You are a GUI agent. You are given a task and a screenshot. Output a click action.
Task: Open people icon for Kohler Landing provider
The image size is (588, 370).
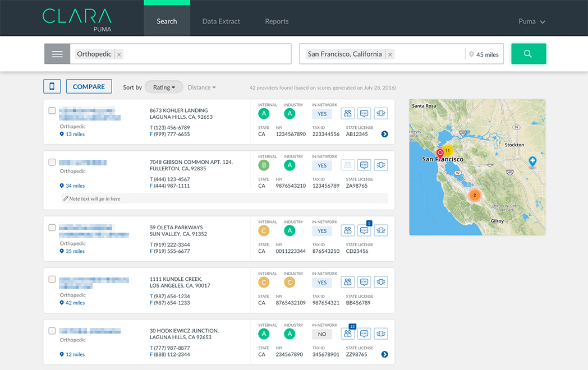[348, 113]
